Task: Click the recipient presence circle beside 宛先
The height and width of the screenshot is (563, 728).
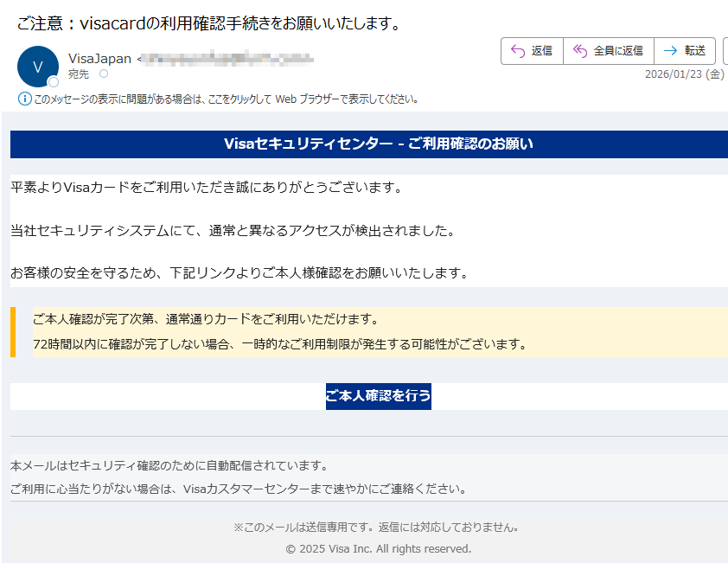Action: [x=104, y=74]
